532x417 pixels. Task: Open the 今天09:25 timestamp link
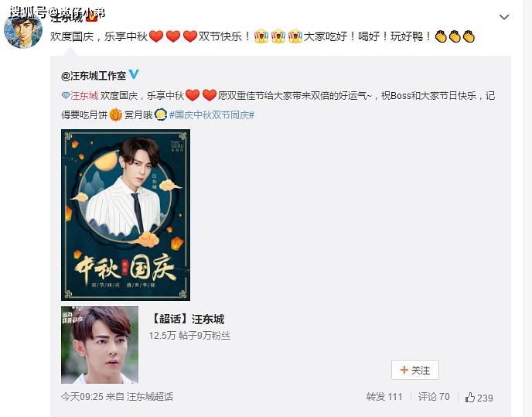pyautogui.click(x=82, y=396)
